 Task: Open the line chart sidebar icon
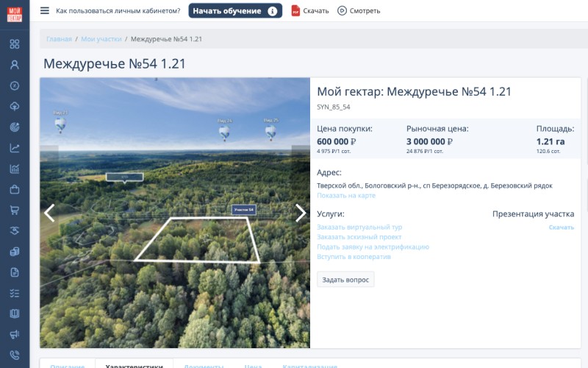14,148
